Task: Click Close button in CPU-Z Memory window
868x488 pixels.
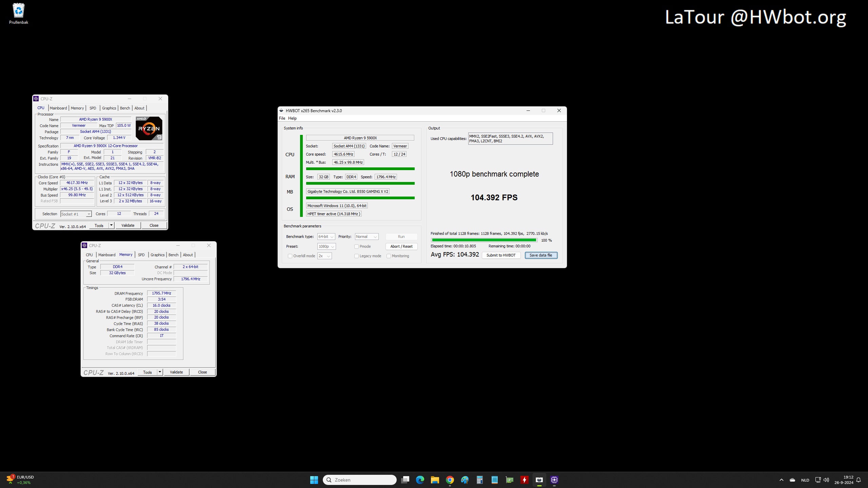Action: 202,372
